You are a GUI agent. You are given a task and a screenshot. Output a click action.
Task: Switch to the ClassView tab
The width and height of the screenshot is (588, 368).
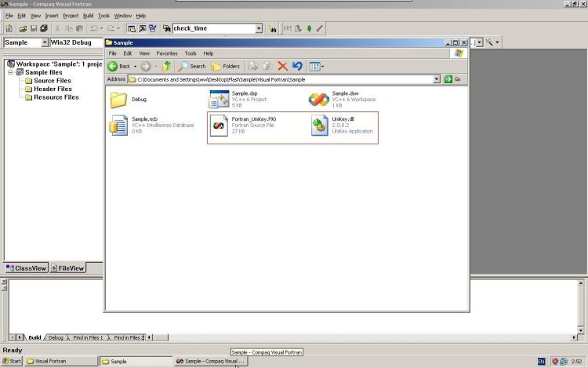26,268
